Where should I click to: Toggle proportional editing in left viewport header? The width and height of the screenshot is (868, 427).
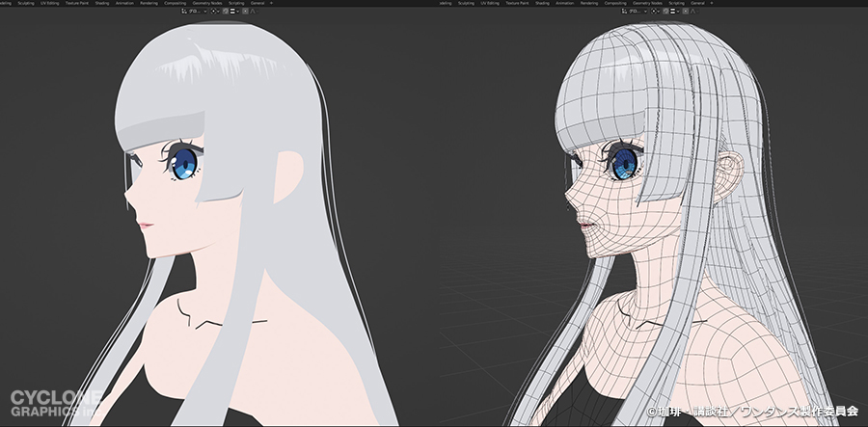pos(245,12)
